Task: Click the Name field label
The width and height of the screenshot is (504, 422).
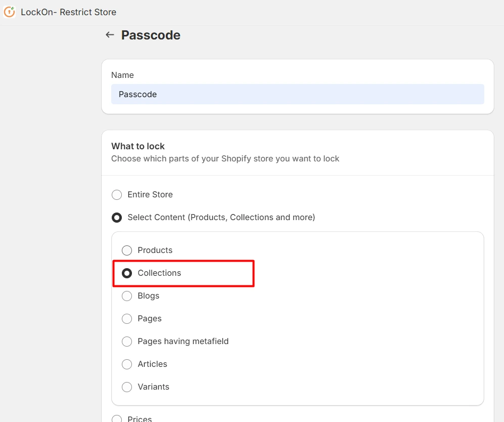Action: pyautogui.click(x=122, y=75)
